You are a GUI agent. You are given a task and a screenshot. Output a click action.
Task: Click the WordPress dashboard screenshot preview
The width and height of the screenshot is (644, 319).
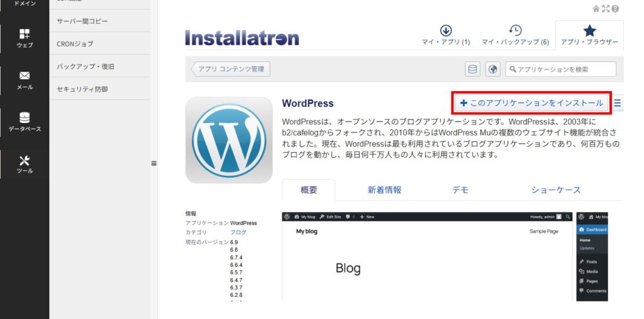[x=592, y=257]
